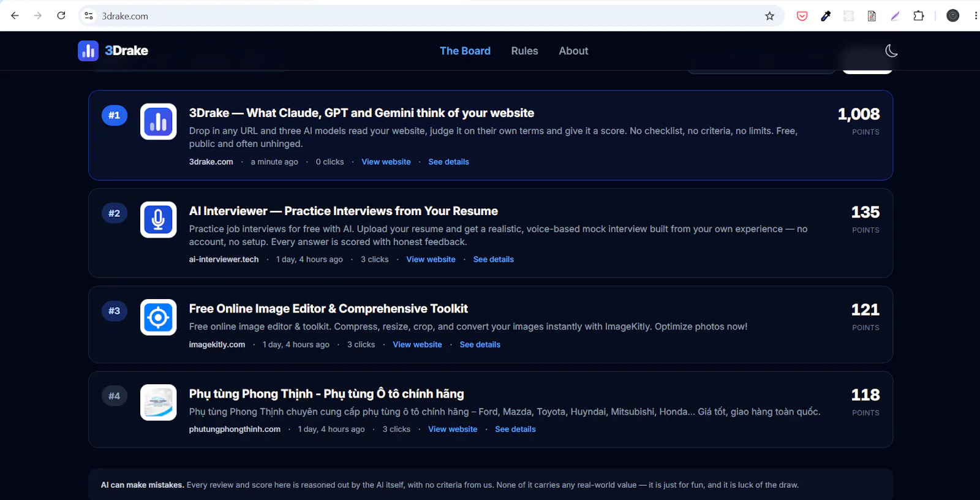This screenshot has height=500, width=980.
Task: Click the 3Drake — What Claude, GPT title
Action: click(x=361, y=113)
